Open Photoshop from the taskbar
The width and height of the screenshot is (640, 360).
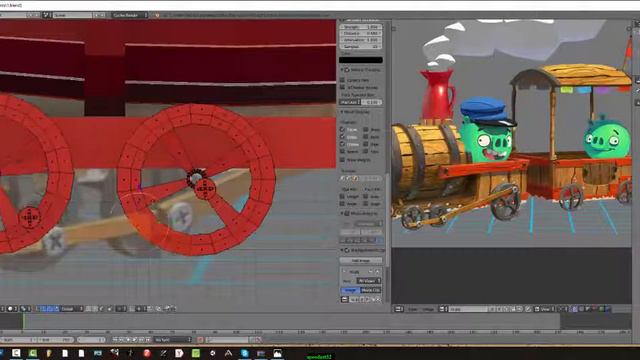pyautogui.click(x=98, y=353)
